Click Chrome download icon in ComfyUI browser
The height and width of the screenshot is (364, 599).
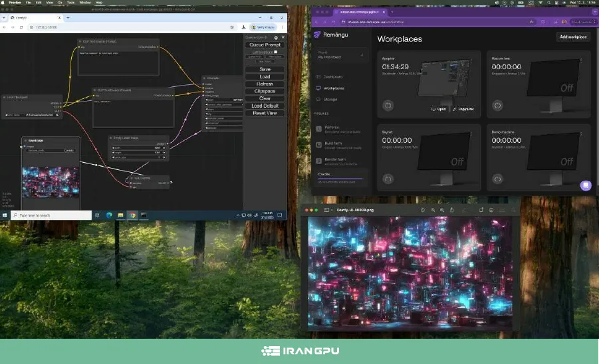[x=244, y=27]
